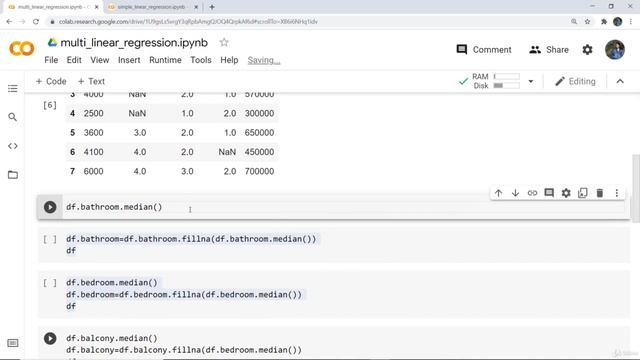Expand RAM/Disk resource dropdown arrow
Screen dimensions: 640x360
[x=531, y=81]
